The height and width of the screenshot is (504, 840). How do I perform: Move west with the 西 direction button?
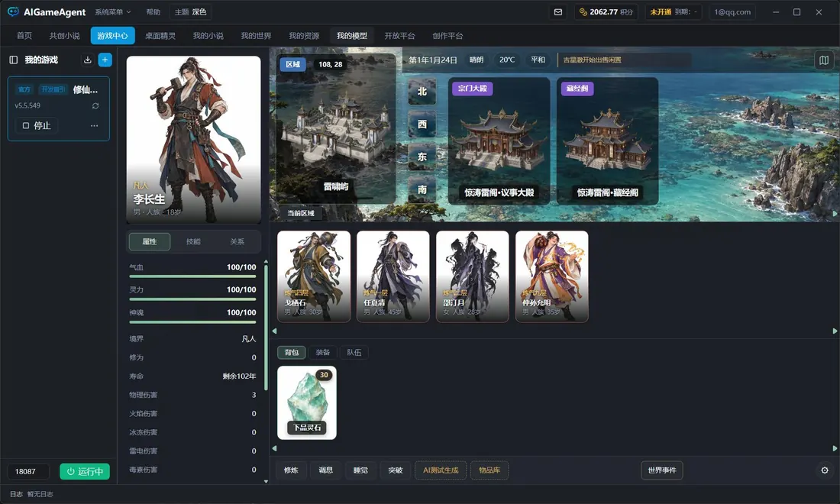[422, 124]
